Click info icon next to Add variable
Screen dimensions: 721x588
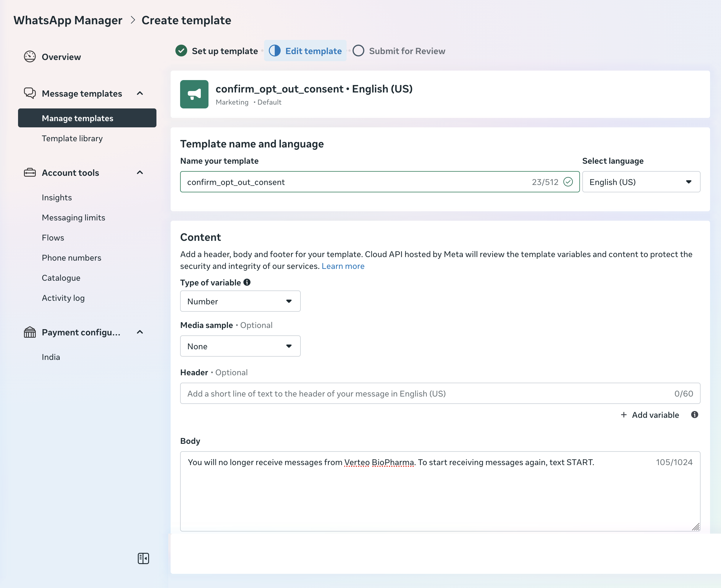pyautogui.click(x=695, y=415)
